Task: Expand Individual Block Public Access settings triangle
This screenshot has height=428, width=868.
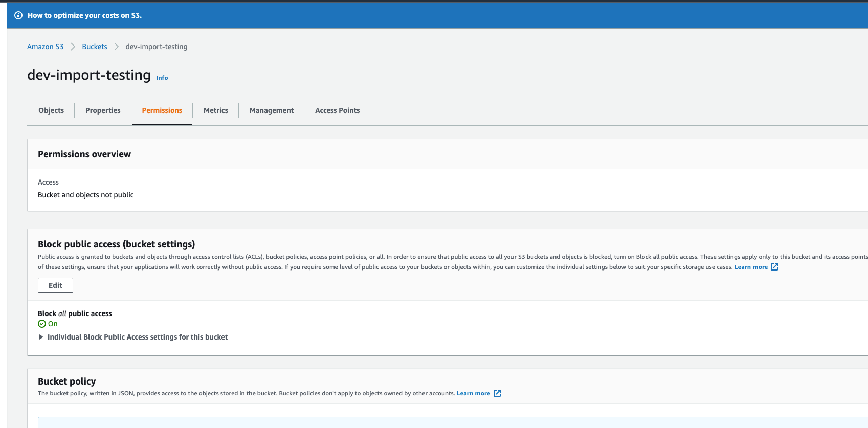Action: click(41, 337)
